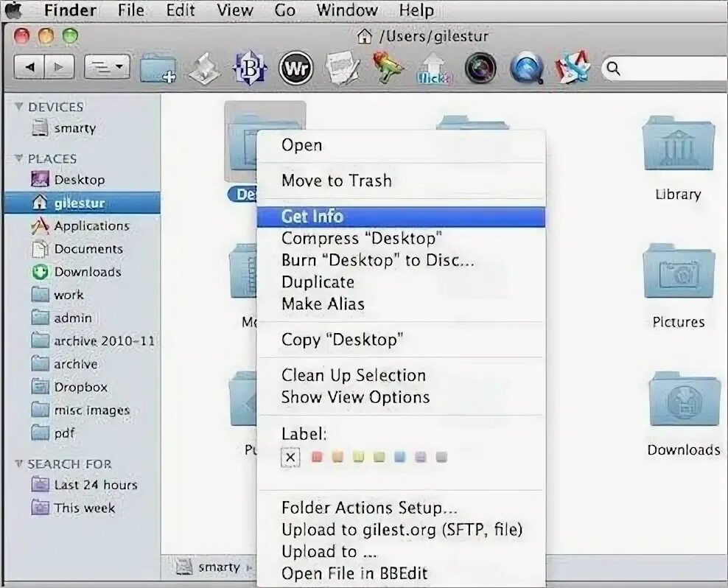The width and height of the screenshot is (728, 588).
Task: Clear the label with the X box
Action: tap(290, 458)
